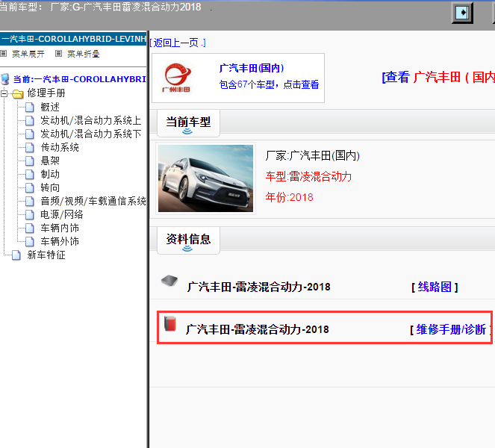Open the 维修手册/诊断 link
This screenshot has height=448, width=495.
(451, 329)
